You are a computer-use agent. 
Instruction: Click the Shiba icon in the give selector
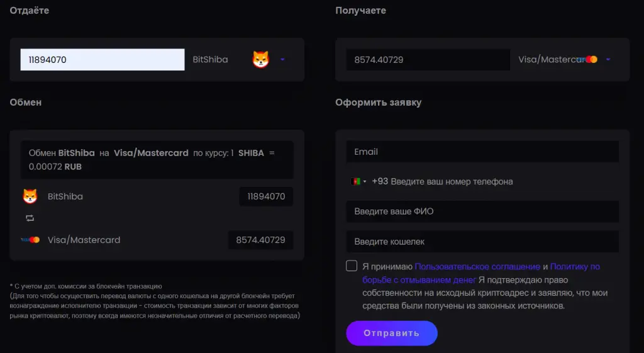(261, 60)
